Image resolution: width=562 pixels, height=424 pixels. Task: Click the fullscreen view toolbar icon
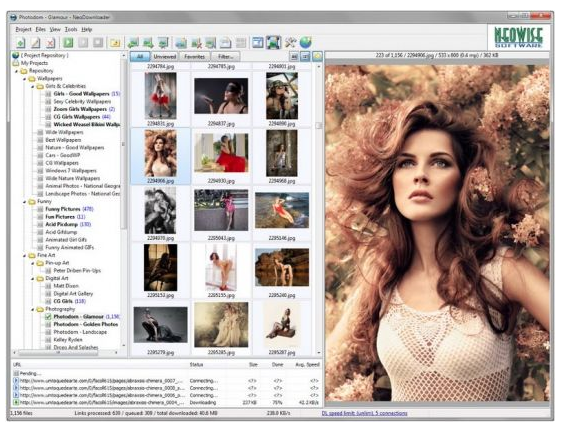coord(273,43)
